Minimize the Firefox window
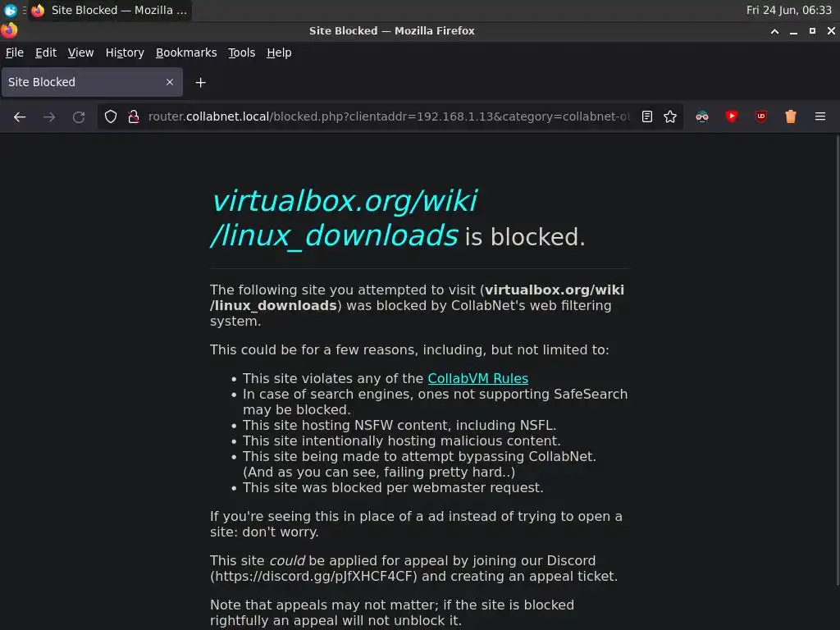This screenshot has width=840, height=630. pos(793,31)
